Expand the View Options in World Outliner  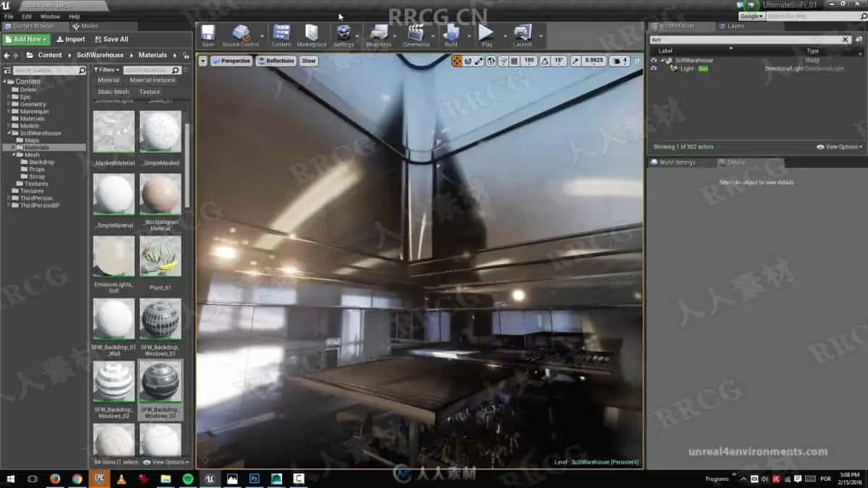(x=839, y=147)
